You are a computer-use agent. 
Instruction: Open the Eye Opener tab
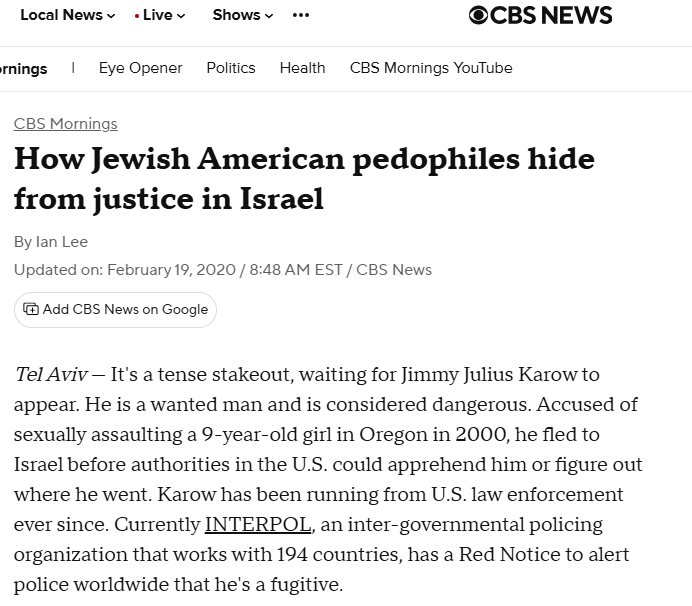[140, 68]
